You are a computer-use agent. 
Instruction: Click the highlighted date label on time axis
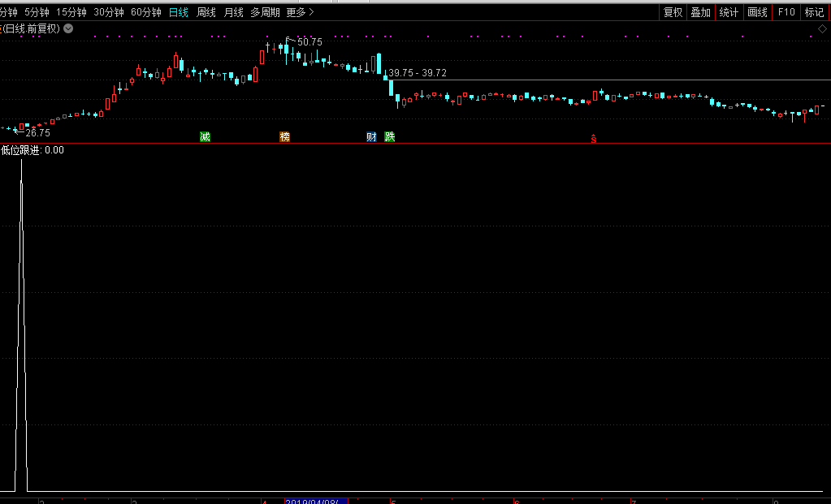(316, 500)
